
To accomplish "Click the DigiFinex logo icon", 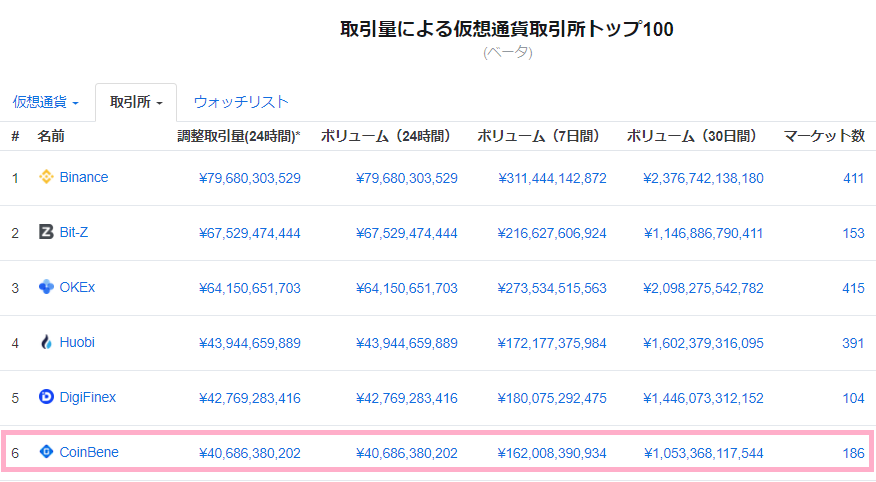I will coord(46,397).
